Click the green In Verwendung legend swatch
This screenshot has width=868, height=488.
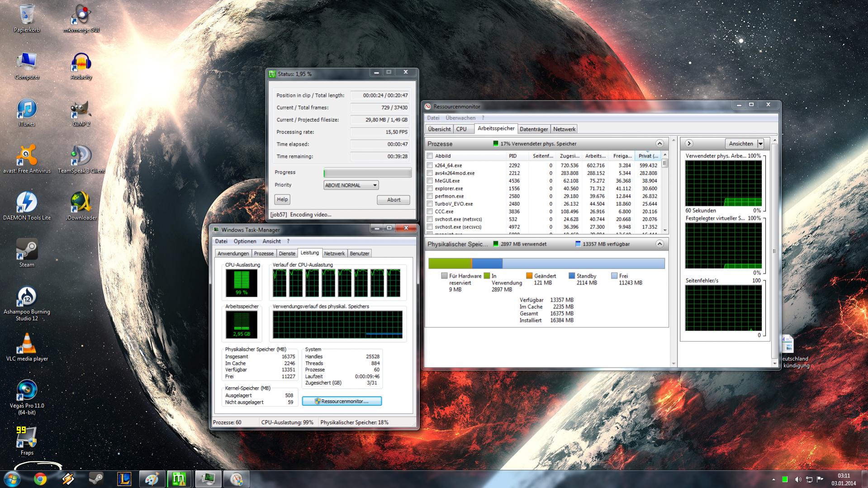pos(487,276)
